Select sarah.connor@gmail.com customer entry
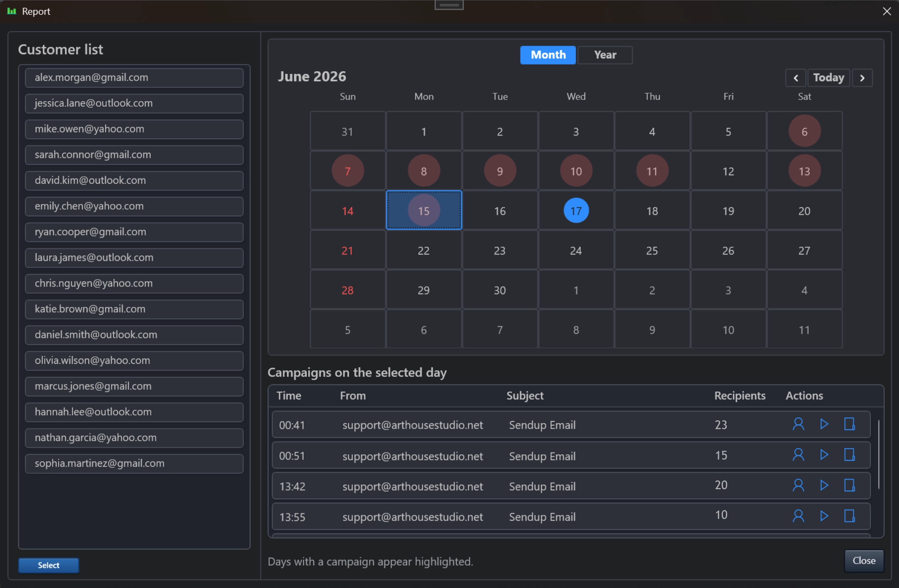 click(x=134, y=155)
